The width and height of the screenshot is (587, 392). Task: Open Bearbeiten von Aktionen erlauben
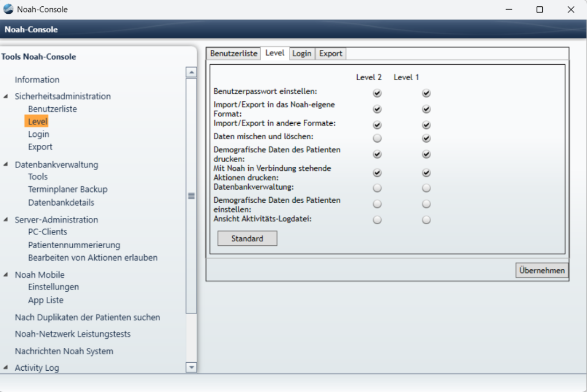(93, 257)
